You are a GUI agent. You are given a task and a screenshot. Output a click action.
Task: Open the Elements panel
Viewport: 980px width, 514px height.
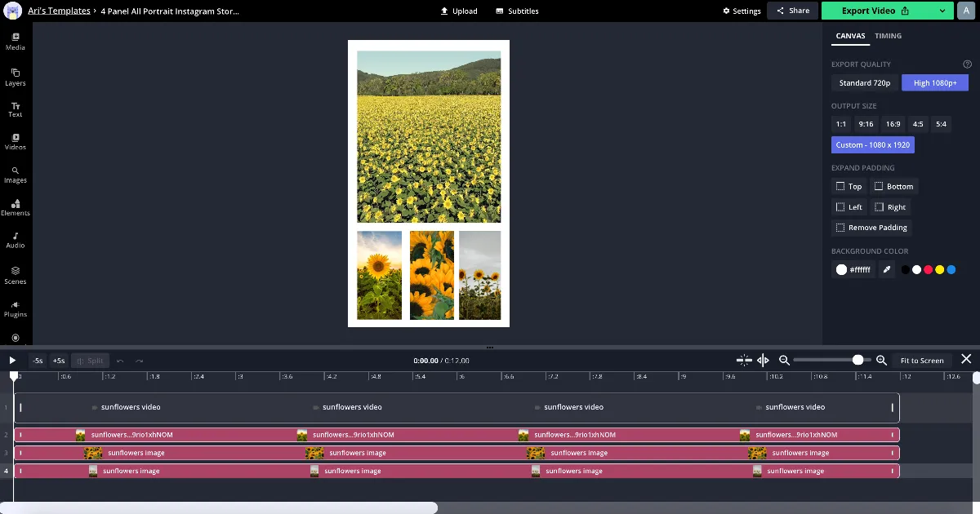click(x=16, y=207)
